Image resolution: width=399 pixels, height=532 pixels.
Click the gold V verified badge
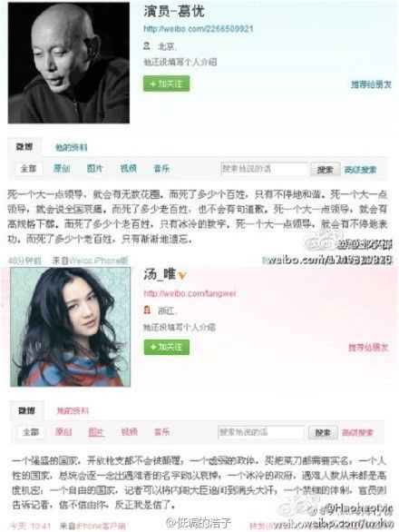[x=182, y=275]
